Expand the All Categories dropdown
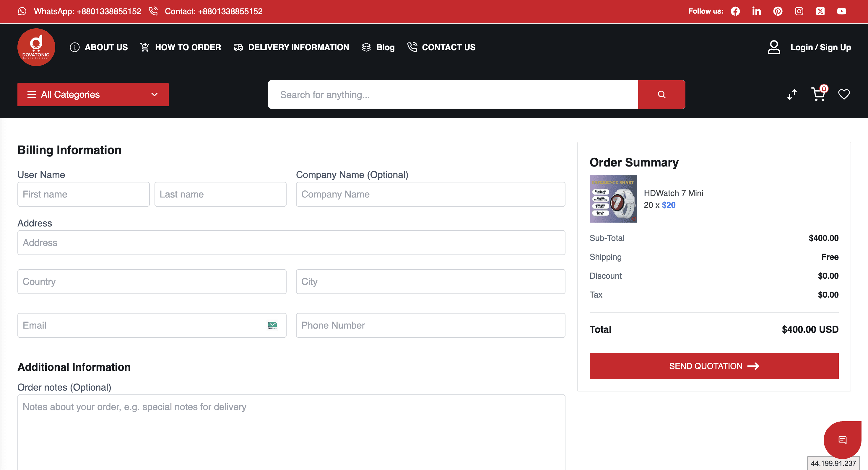Viewport: 868px width, 470px height. [93, 94]
